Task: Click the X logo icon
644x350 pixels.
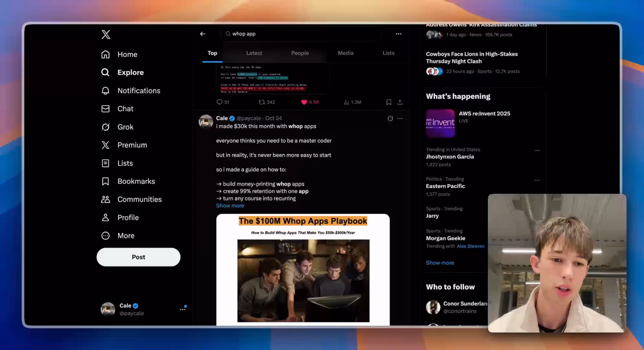Action: click(106, 34)
